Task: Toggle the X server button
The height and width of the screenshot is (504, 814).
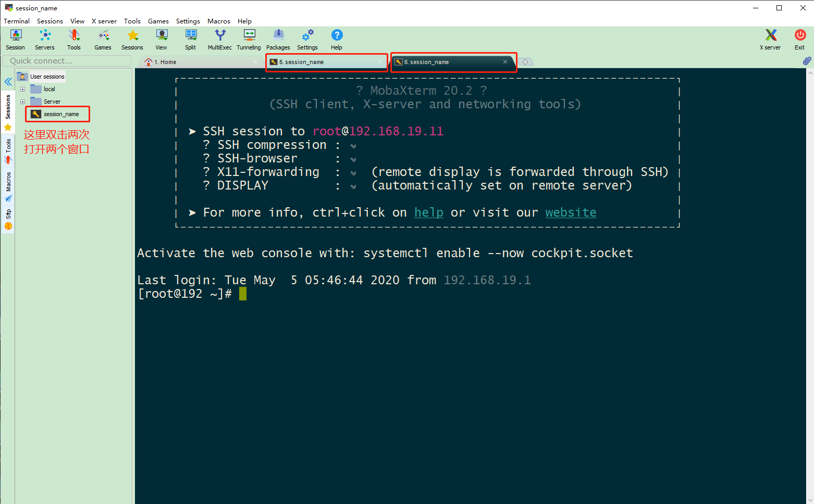Action: click(770, 40)
